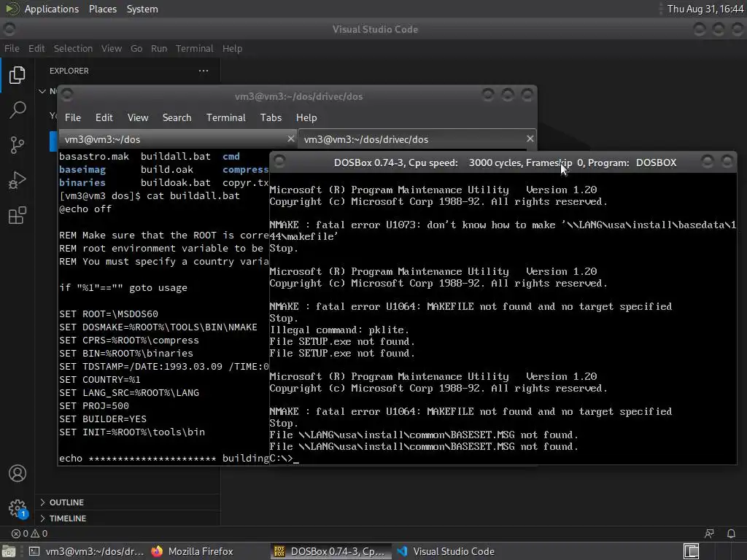Open the DOSBox window menu button
Viewport: 747px width, 560px height.
pyautogui.click(x=279, y=161)
